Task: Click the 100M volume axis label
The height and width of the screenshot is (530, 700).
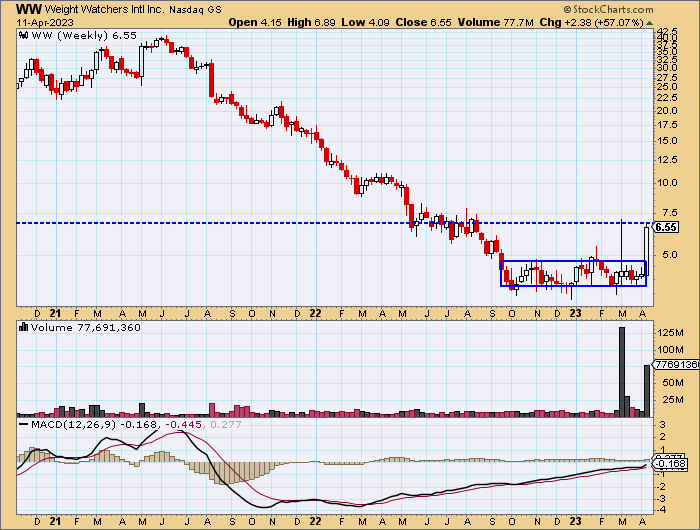Action: click(x=670, y=349)
